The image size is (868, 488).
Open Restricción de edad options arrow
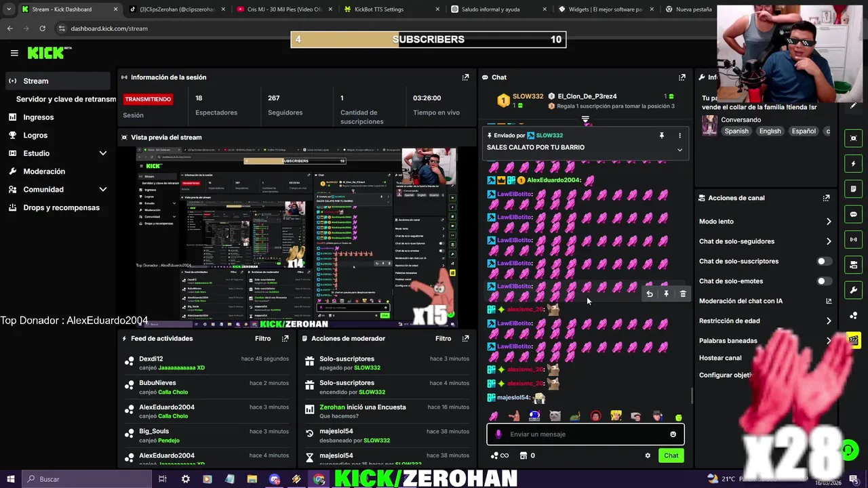pyautogui.click(x=829, y=321)
